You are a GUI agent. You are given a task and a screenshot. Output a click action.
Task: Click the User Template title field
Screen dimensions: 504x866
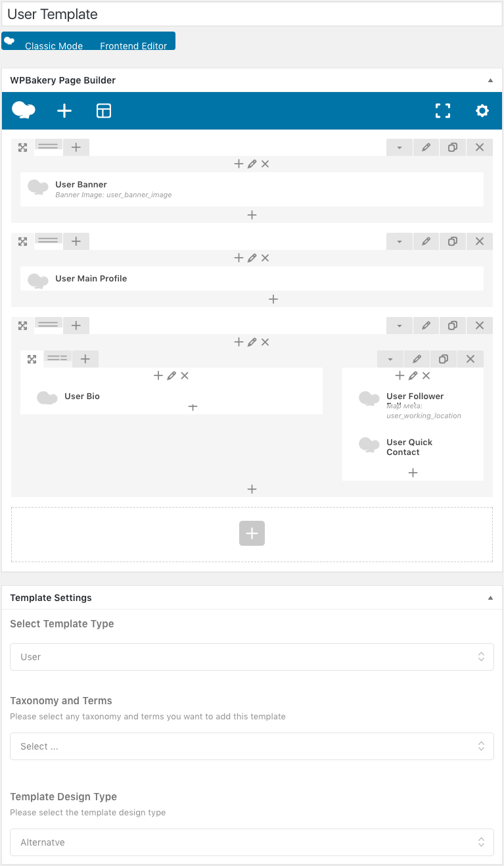point(252,14)
